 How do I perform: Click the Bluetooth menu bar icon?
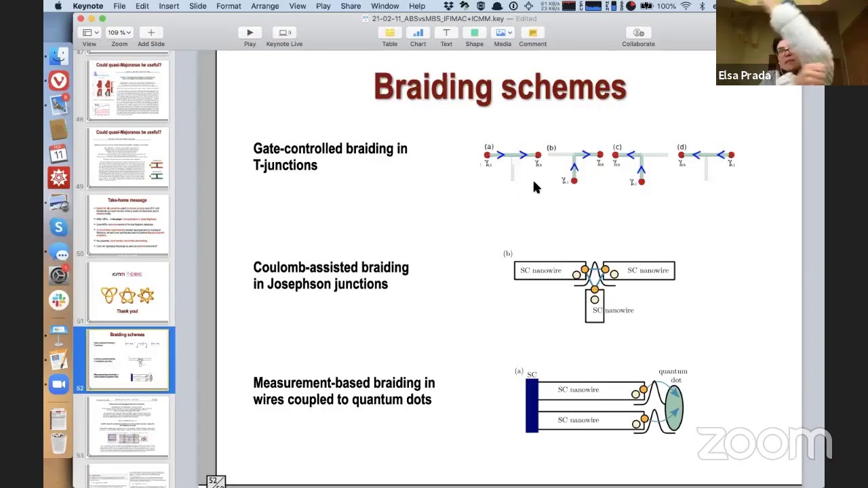(x=702, y=6)
